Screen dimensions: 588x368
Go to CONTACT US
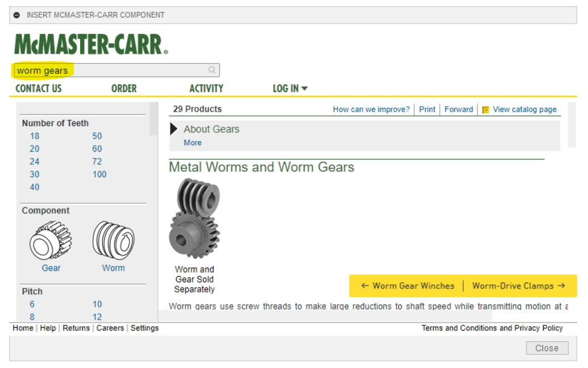(39, 89)
